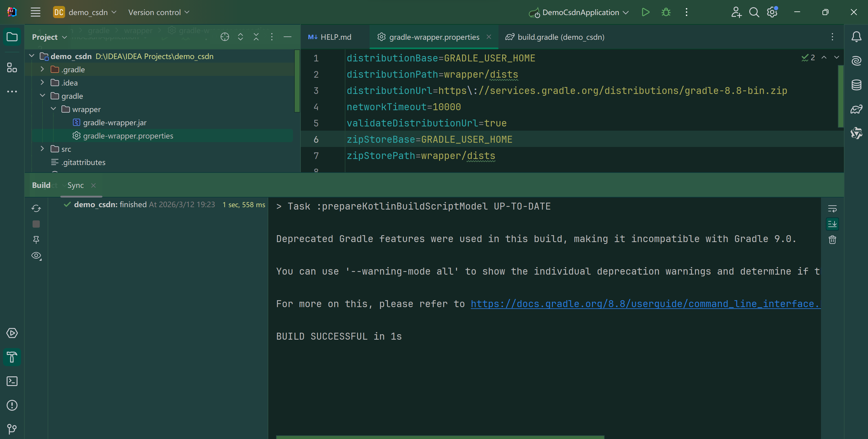Run DemoCsdnApplication with the green play icon
Screen dimensions: 868x439
pyautogui.click(x=645, y=12)
